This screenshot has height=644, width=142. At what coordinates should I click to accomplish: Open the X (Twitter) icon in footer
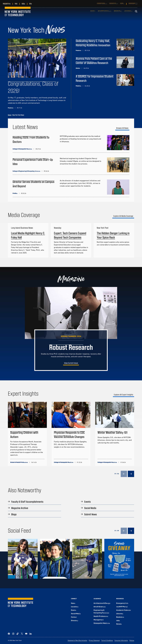coord(22,634)
